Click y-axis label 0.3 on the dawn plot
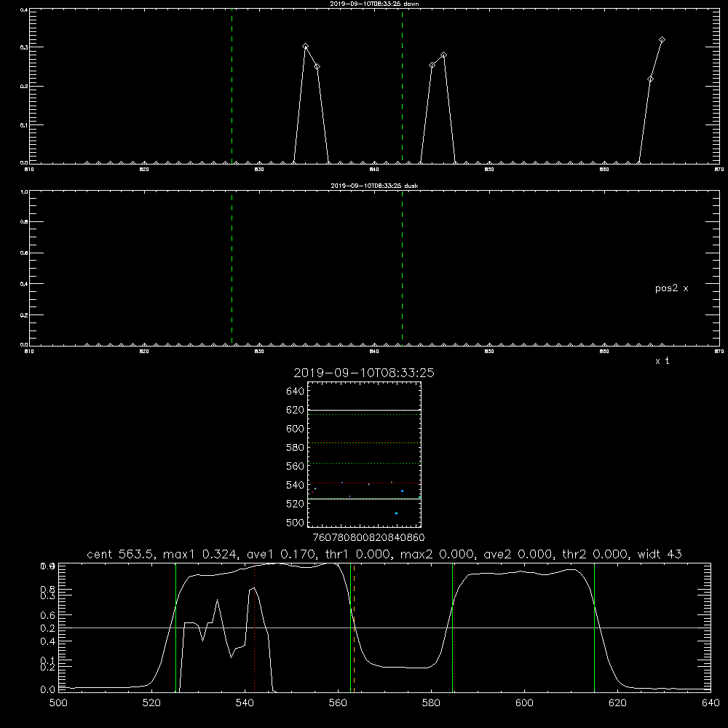This screenshot has width=728, height=728. coord(24,47)
